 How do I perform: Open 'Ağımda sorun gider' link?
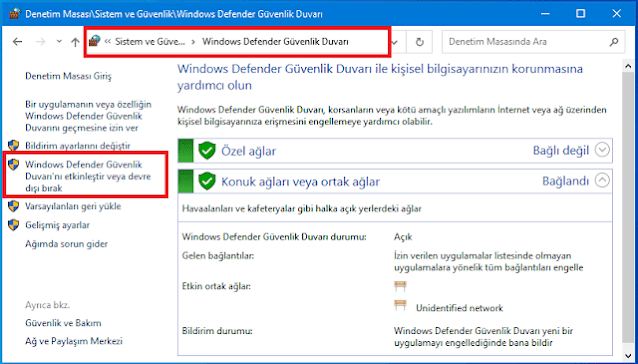click(66, 244)
